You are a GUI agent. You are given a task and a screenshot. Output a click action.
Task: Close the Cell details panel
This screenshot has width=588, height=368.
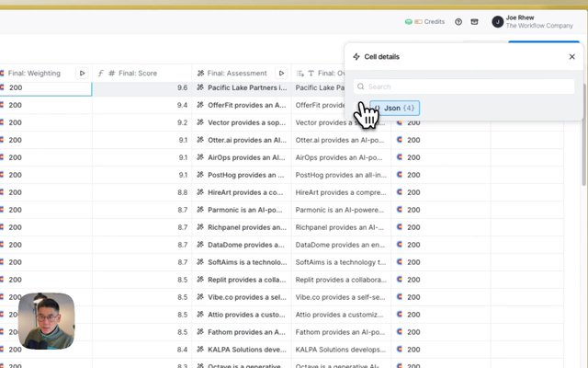[x=571, y=56]
